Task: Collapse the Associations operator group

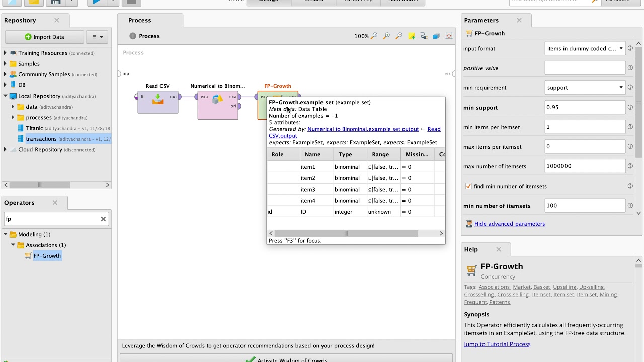Action: [x=13, y=245]
